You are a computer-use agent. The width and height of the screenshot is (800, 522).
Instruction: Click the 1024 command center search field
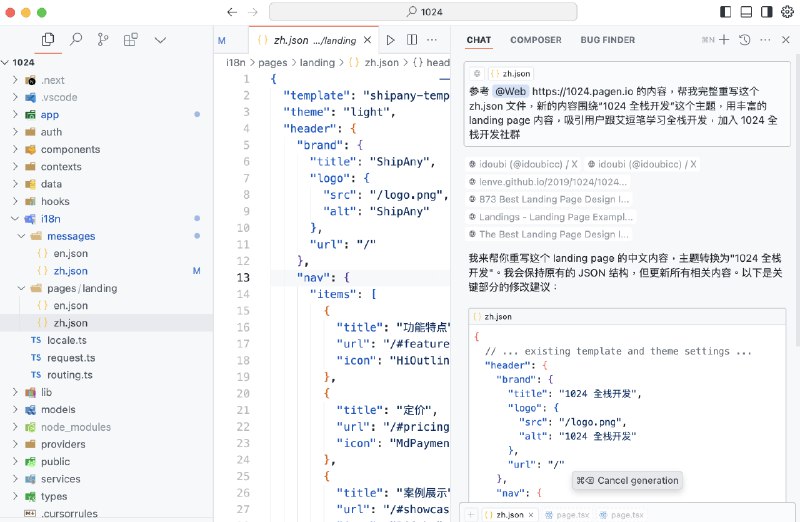pos(423,12)
